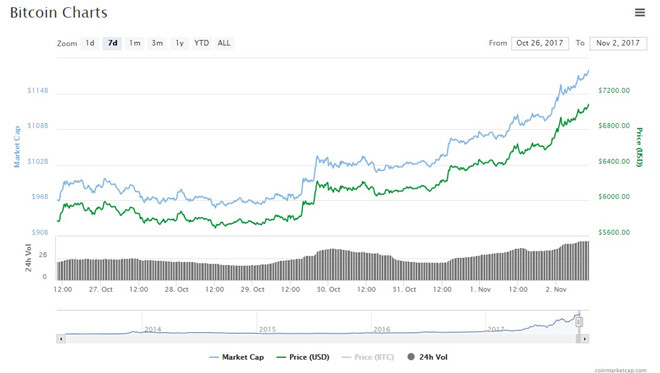The width and height of the screenshot is (660, 373).
Task: Click the $6400.00 price axis label
Action: [614, 162]
